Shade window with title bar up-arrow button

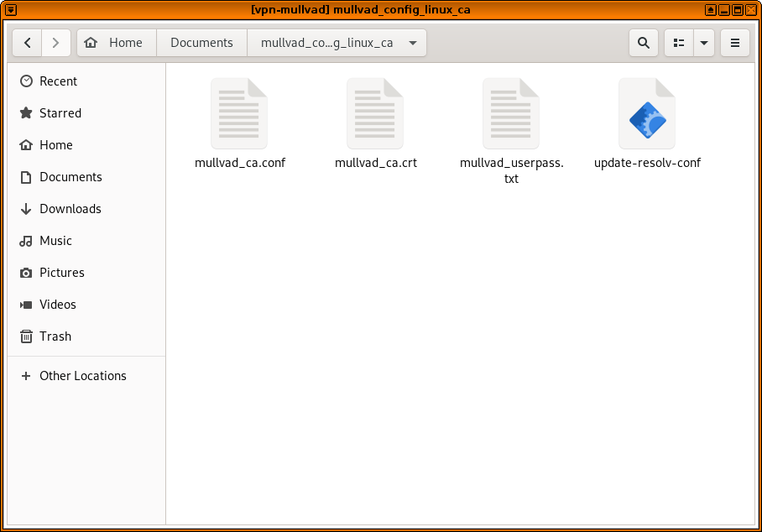pos(711,10)
